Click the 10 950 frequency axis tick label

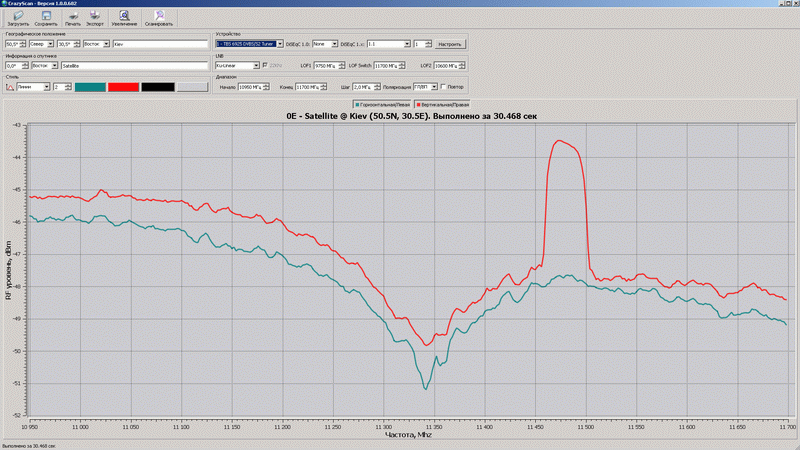[x=30, y=427]
